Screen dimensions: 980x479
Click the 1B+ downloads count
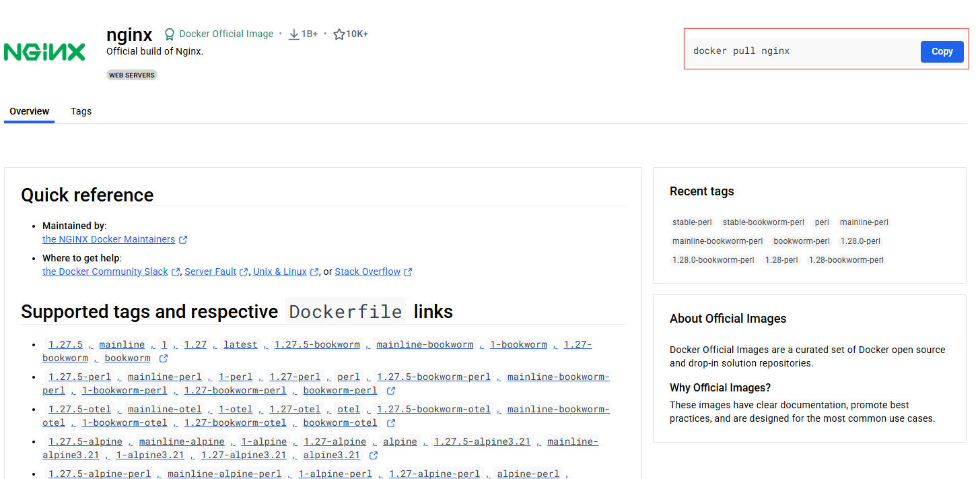[x=310, y=34]
